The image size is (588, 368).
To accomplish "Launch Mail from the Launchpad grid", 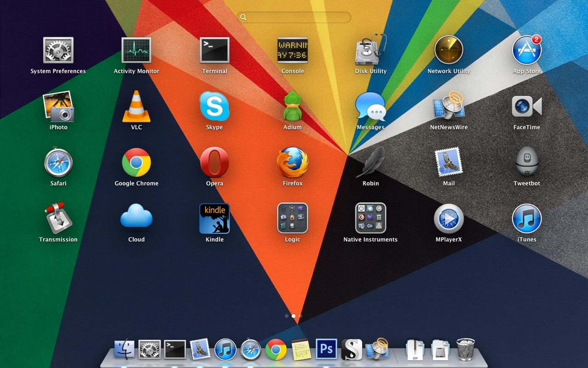I will tap(449, 162).
